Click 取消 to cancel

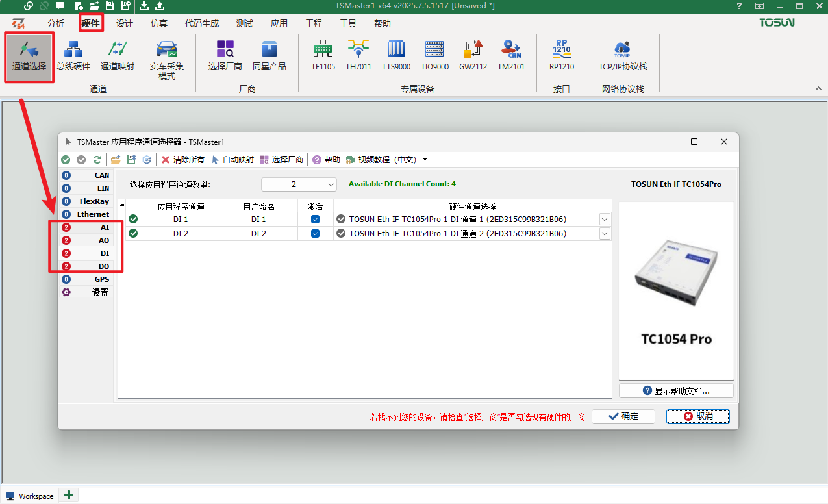pos(698,416)
